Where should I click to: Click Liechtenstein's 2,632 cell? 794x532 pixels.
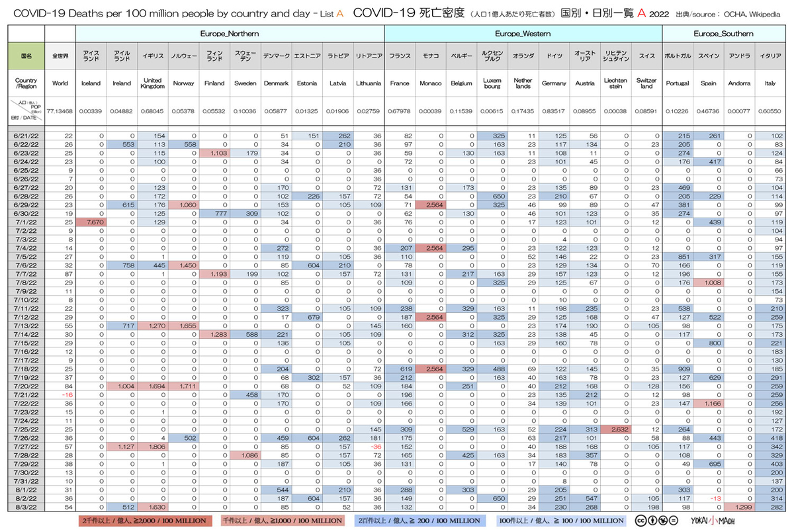[615, 428]
